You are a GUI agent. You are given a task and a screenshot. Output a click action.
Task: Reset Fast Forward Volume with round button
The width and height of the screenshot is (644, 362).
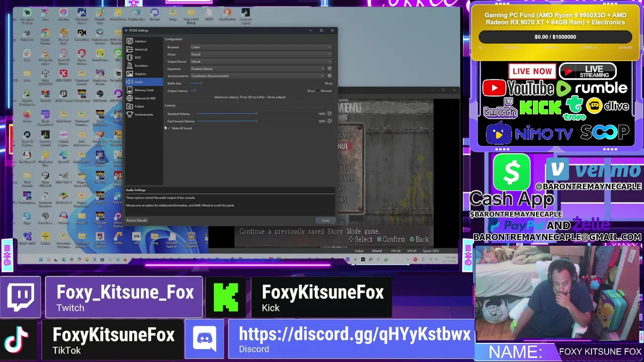coord(330,121)
